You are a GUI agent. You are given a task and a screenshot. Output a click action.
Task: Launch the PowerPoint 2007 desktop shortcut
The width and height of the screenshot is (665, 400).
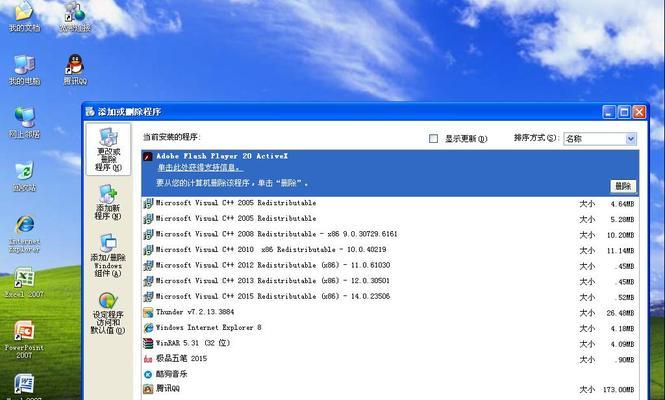pos(24,340)
